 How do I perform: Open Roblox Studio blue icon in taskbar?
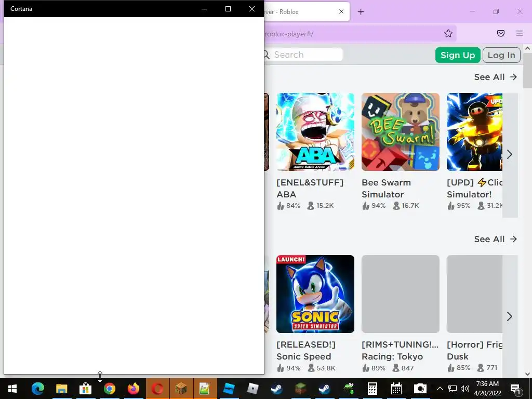coord(229,389)
